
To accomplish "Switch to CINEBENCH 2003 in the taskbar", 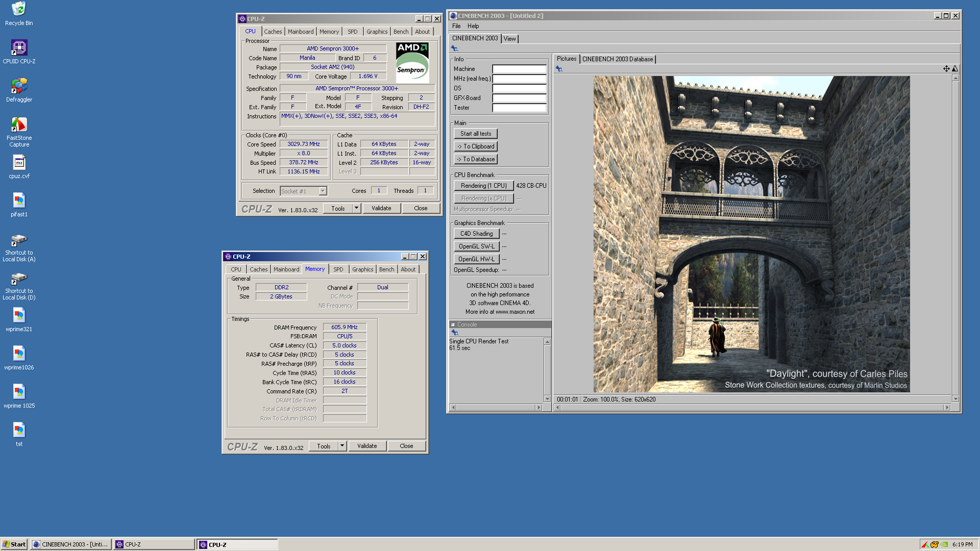I will [71, 544].
